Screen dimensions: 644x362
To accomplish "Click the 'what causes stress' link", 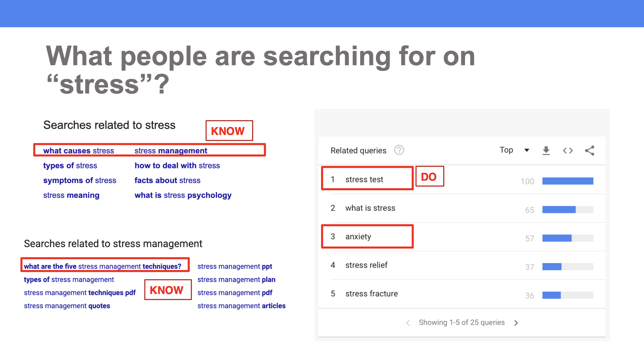I will (78, 151).
